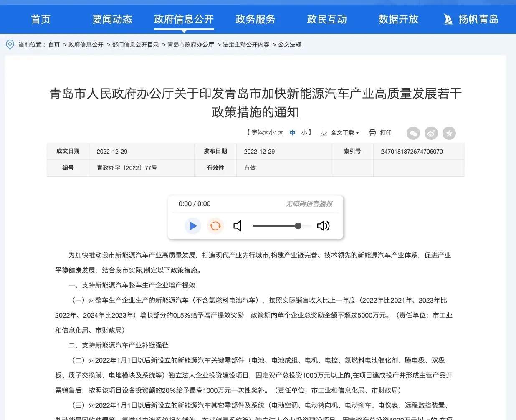
Task: Share the article via WeChat icon
Action: coord(413,133)
